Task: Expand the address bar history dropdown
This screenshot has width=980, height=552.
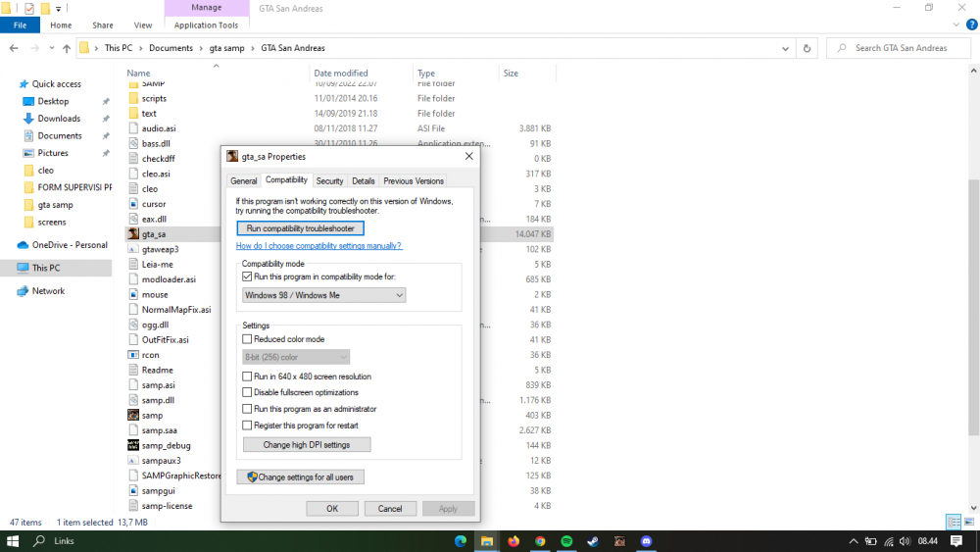Action: pos(785,48)
